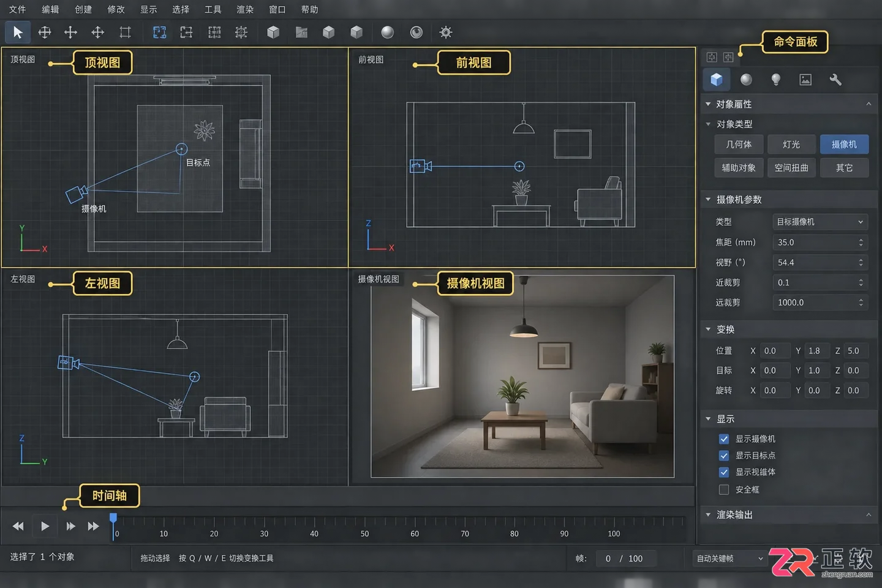This screenshot has height=588, width=882.
Task: Select the 几何体 object type button
Action: click(739, 145)
